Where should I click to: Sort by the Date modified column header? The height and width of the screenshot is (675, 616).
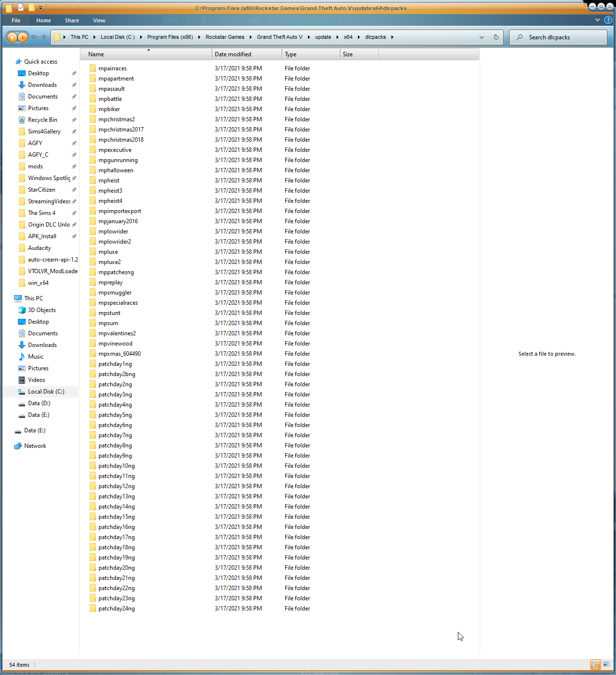tap(247, 54)
